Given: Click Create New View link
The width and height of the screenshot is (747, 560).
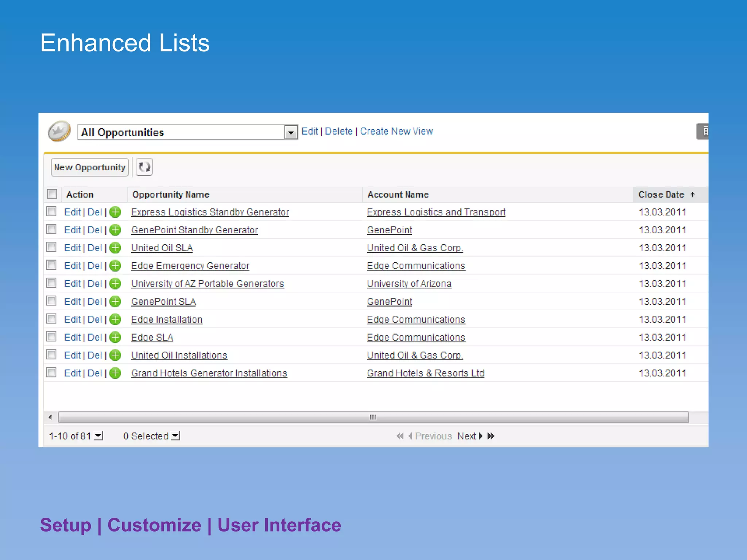Looking at the screenshot, I should pos(396,131).
